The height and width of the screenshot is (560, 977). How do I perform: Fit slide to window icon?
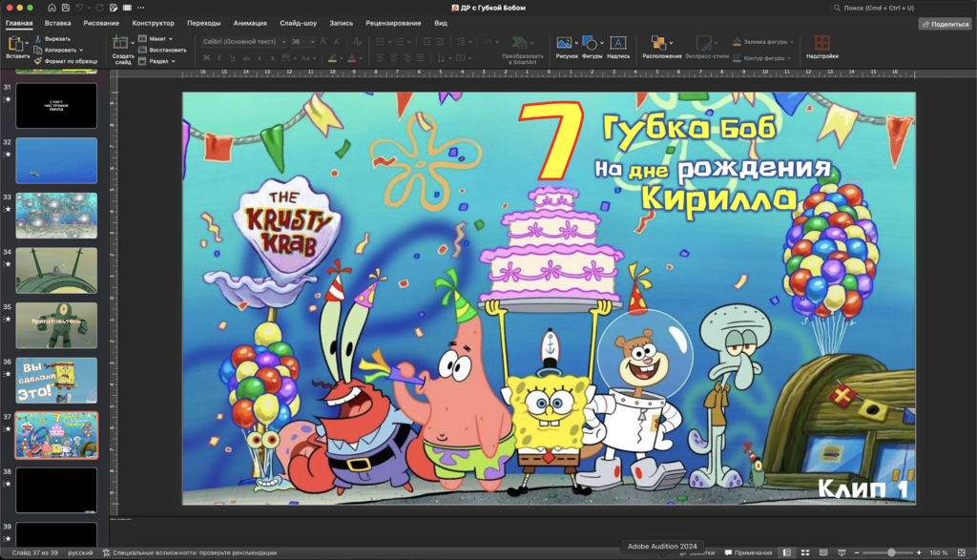[x=962, y=552]
